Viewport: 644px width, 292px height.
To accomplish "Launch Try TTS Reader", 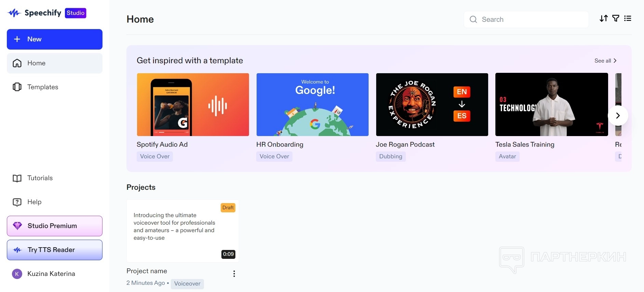I will pyautogui.click(x=55, y=250).
